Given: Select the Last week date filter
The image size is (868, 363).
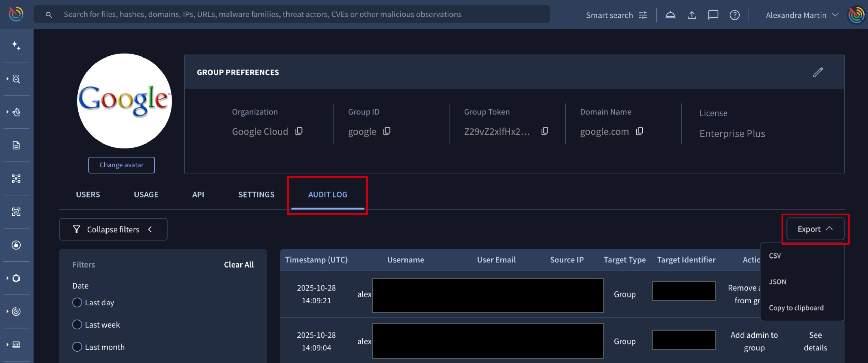Looking at the screenshot, I should pyautogui.click(x=77, y=324).
